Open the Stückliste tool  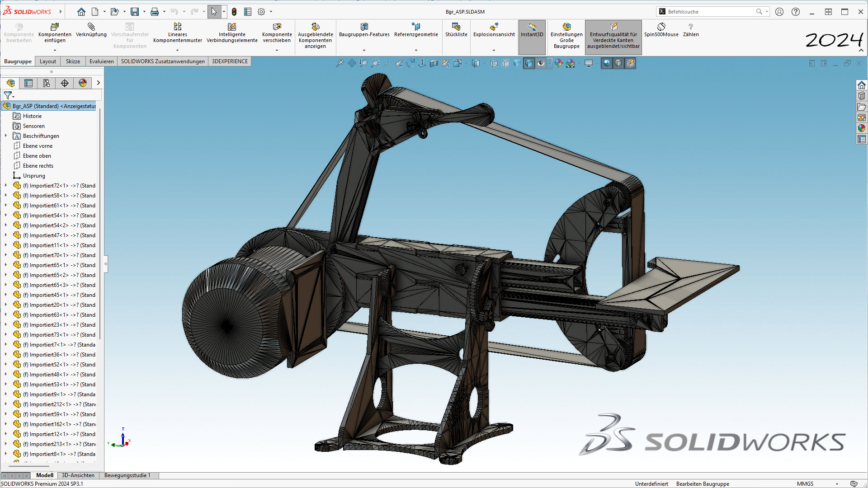(456, 30)
